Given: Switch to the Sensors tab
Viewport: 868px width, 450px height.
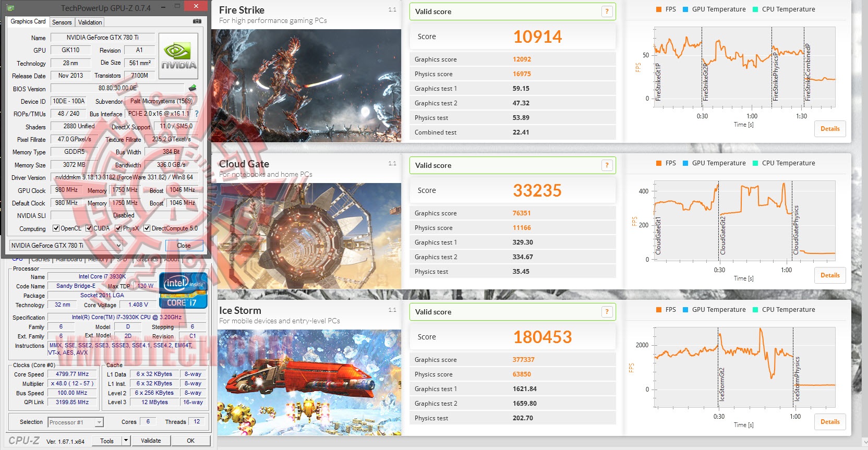Looking at the screenshot, I should click(62, 22).
